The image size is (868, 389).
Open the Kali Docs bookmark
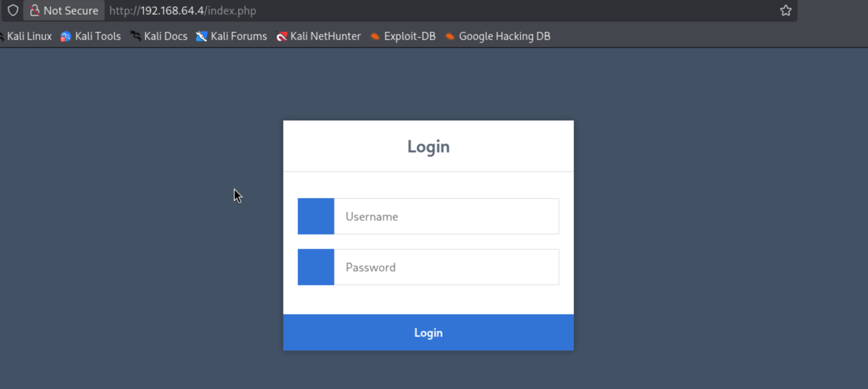[159, 36]
